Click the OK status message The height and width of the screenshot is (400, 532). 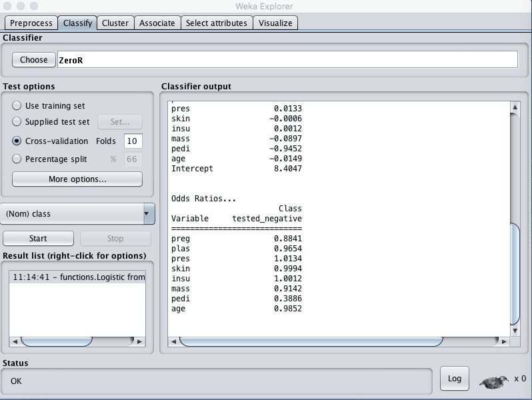(16, 381)
